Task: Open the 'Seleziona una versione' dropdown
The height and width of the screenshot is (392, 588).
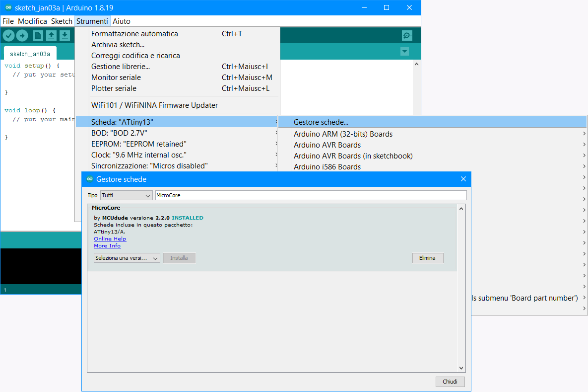Action: [x=127, y=258]
